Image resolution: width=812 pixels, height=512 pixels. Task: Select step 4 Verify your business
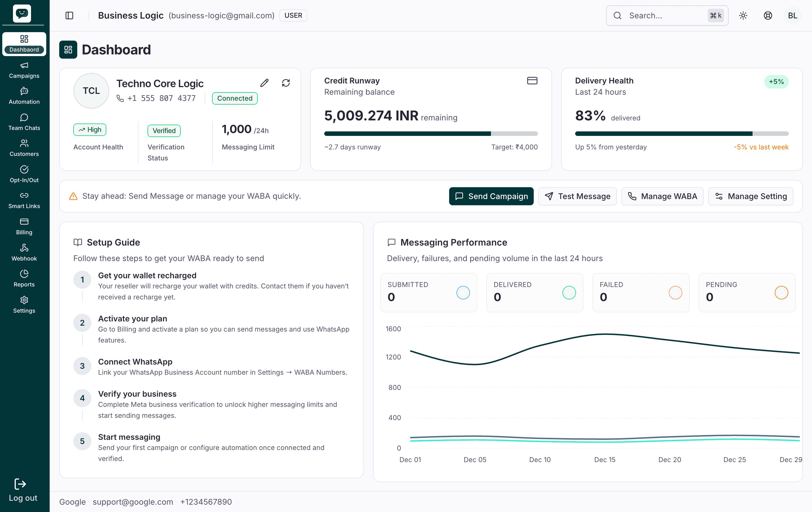click(x=212, y=404)
